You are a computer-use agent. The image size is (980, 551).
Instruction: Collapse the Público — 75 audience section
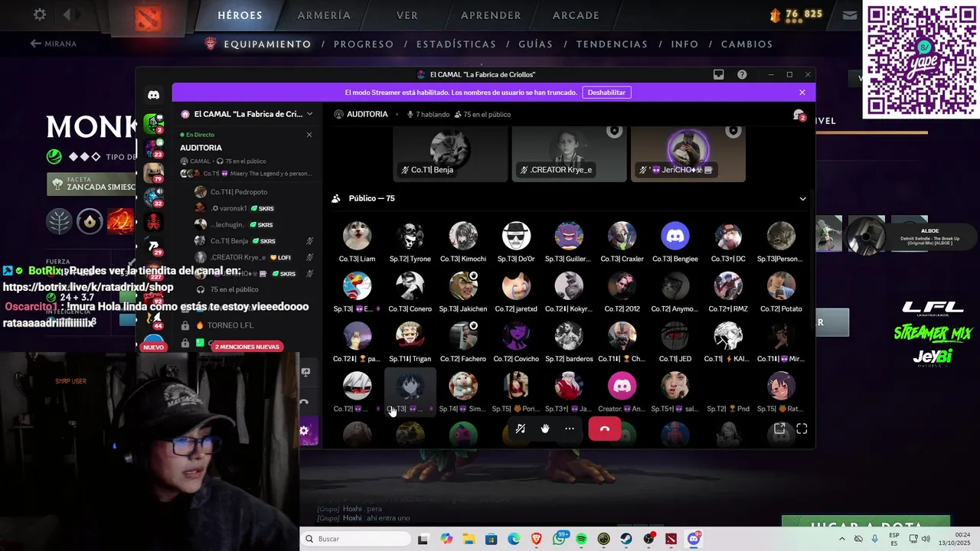[802, 198]
